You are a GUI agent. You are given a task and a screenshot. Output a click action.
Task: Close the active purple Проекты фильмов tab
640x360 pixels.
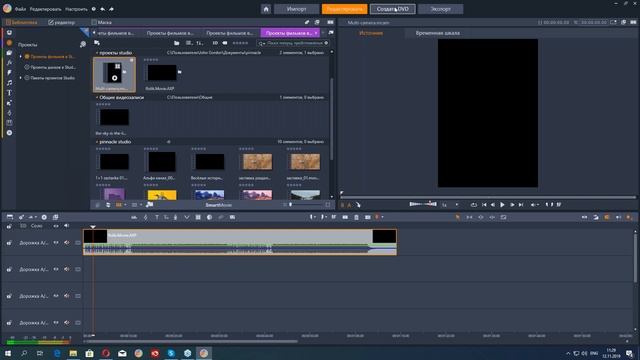316,33
